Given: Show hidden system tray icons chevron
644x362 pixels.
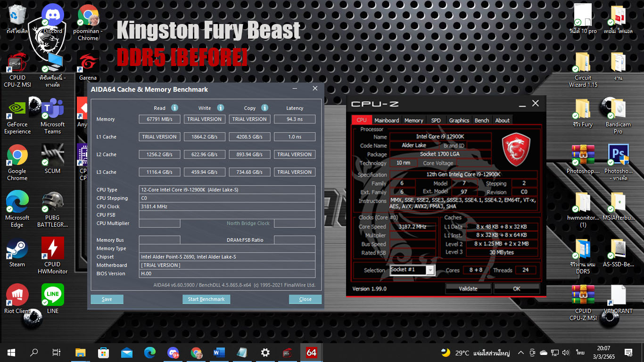Looking at the screenshot, I should click(x=521, y=353).
